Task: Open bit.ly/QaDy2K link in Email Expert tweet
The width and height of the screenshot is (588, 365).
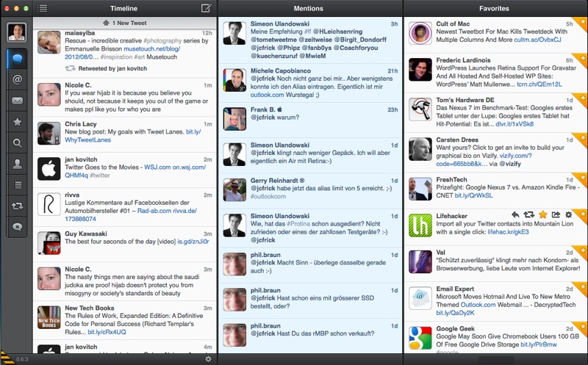Action: 455,313
